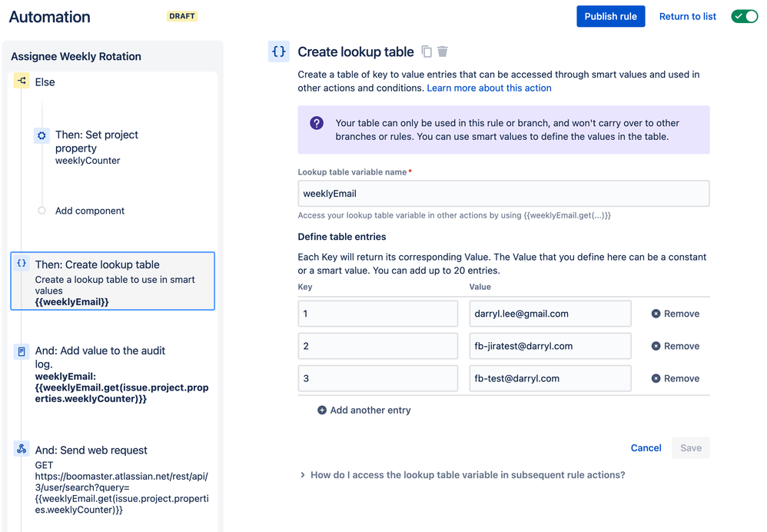Click the remove icon for the fb-jiratest@darryl.com entry
Viewport: 767px width, 532px height.
pos(656,346)
